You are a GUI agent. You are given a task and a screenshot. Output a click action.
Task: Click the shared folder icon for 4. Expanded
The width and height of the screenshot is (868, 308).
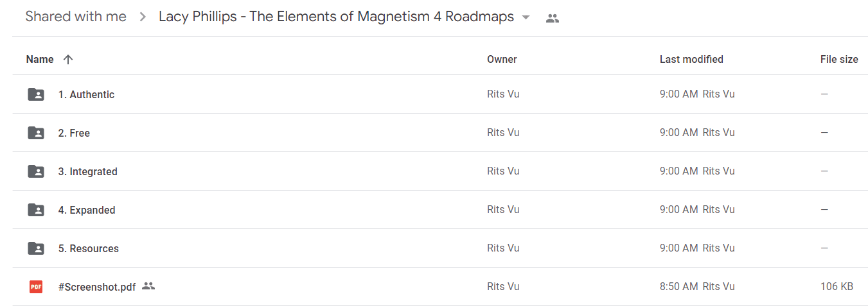(36, 210)
